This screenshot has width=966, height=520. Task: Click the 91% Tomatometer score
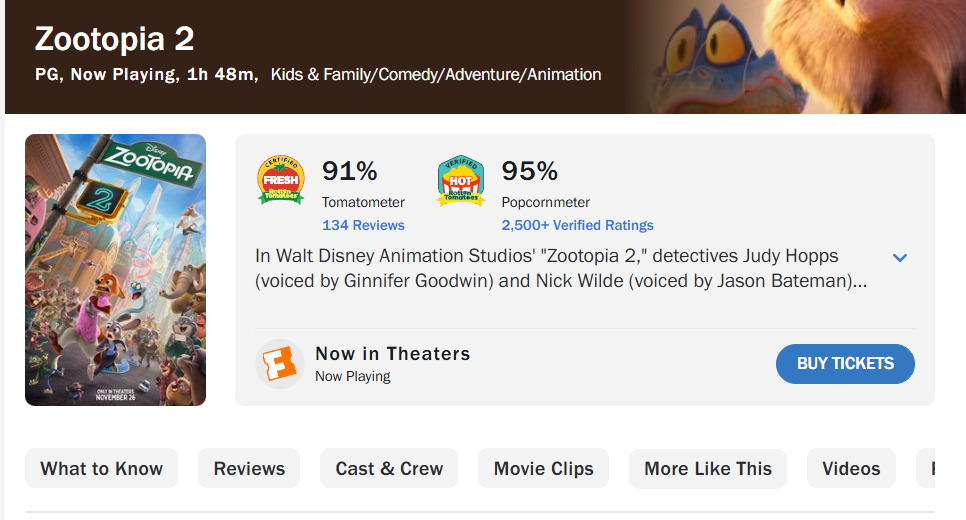(349, 172)
